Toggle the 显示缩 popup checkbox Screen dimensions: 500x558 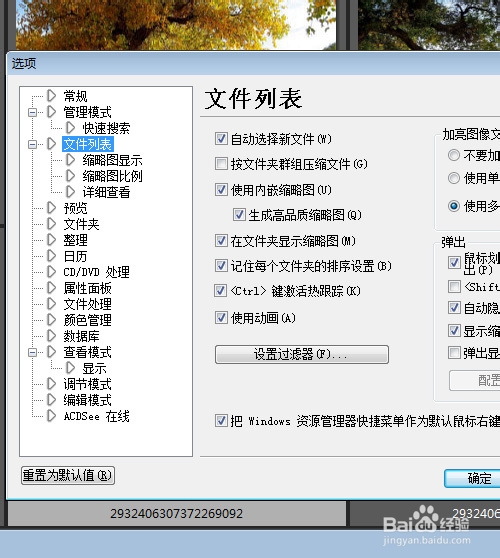[454, 331]
